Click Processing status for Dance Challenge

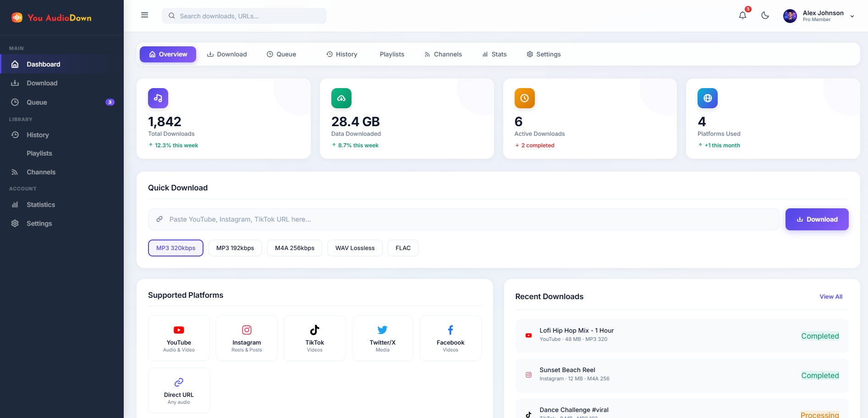click(x=819, y=414)
